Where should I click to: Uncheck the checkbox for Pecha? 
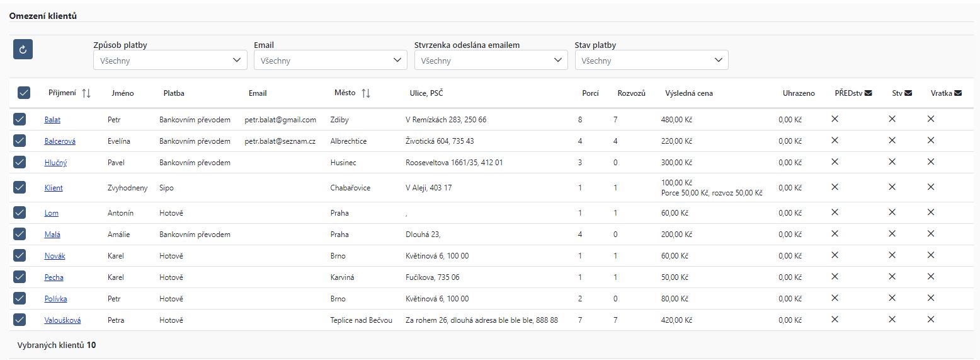(20, 277)
